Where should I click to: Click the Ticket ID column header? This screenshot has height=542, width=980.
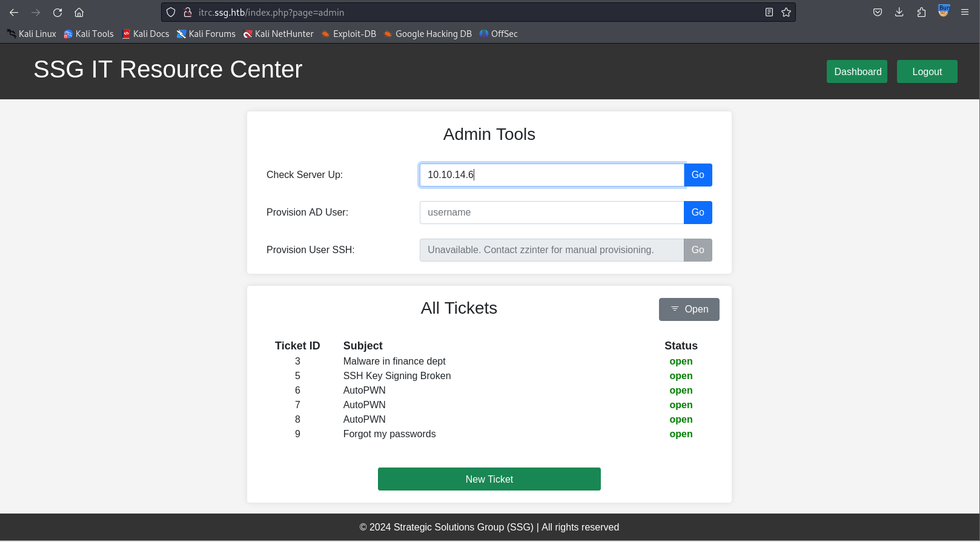(x=297, y=346)
